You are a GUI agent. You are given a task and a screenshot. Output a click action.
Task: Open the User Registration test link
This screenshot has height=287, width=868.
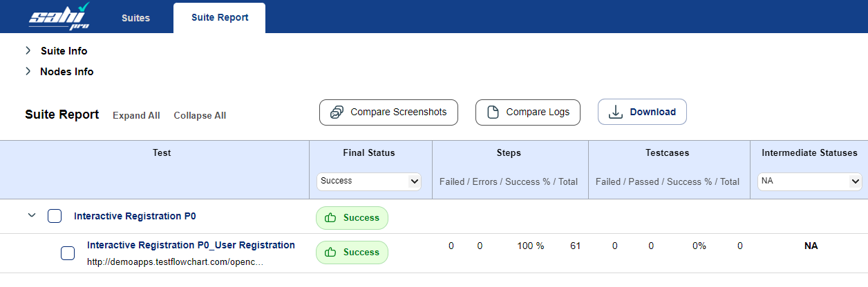[191, 246]
